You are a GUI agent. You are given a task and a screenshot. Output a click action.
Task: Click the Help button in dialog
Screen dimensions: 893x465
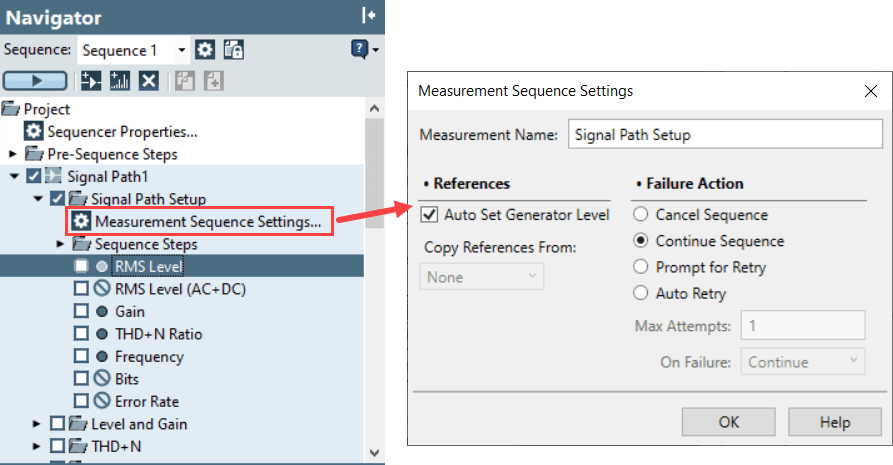click(835, 422)
